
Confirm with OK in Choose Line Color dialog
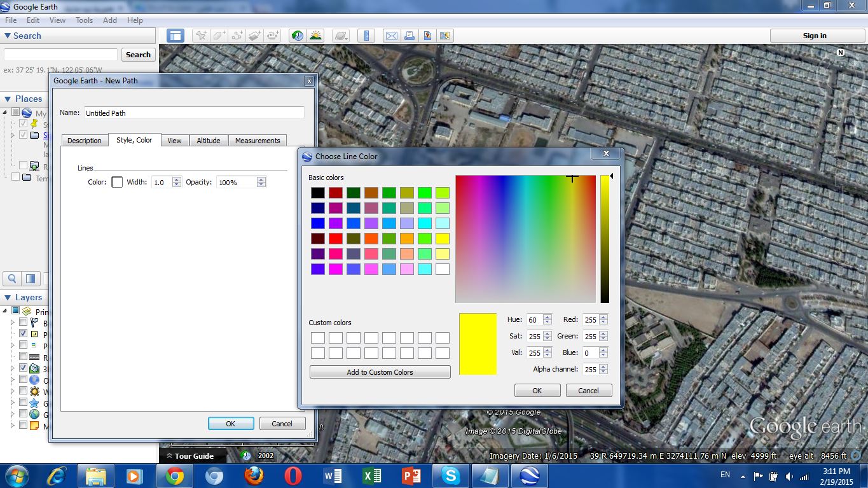(x=537, y=391)
